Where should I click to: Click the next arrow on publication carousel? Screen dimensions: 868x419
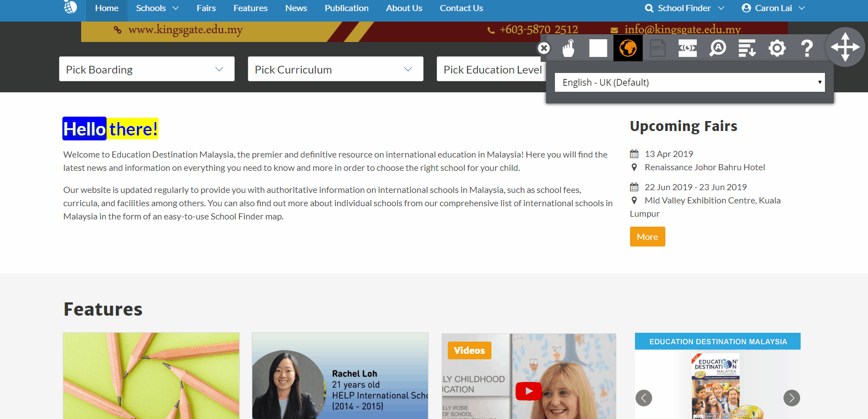coord(791,398)
